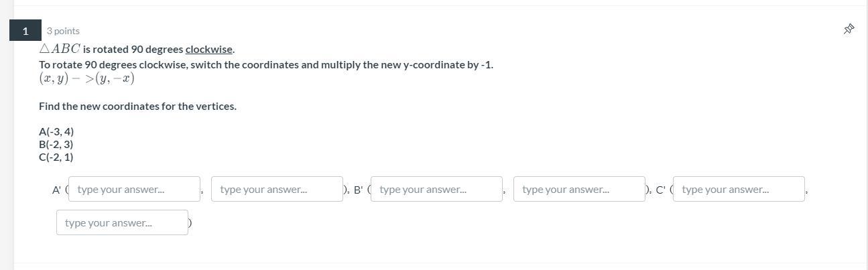Click the vertex text C(-2, 1)
Viewport: 868px width, 270px height.
pyautogui.click(x=56, y=157)
